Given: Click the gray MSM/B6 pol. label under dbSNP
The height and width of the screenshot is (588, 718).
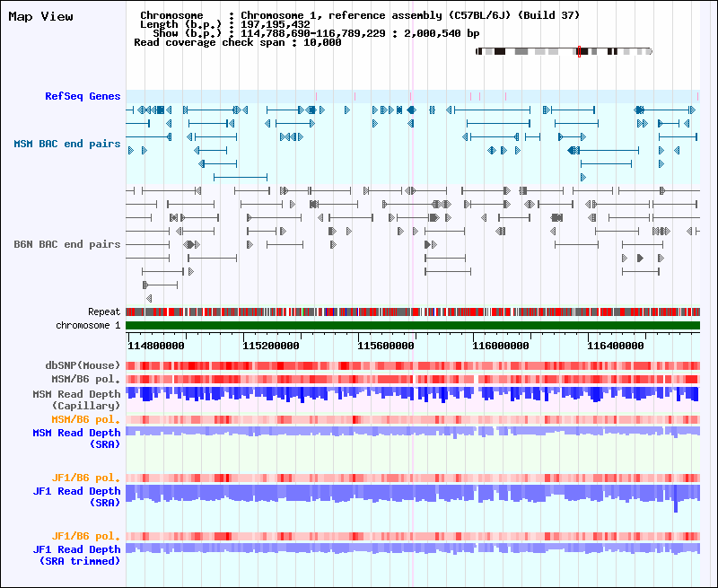Looking at the screenshot, I should tap(85, 379).
